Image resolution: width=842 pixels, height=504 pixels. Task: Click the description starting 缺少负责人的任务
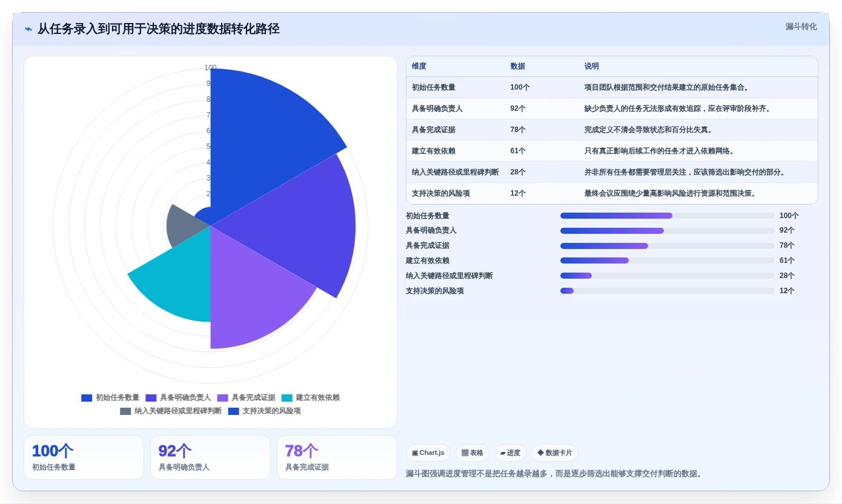pyautogui.click(x=678, y=108)
